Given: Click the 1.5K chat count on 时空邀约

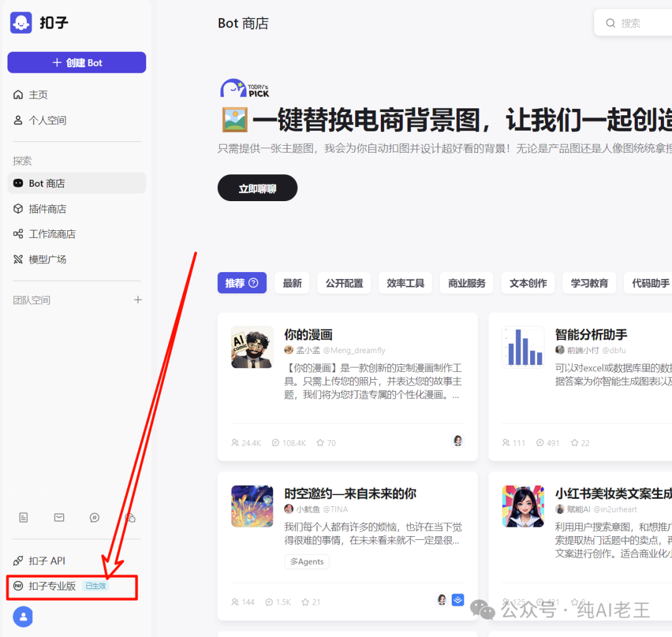Looking at the screenshot, I should pos(278,602).
